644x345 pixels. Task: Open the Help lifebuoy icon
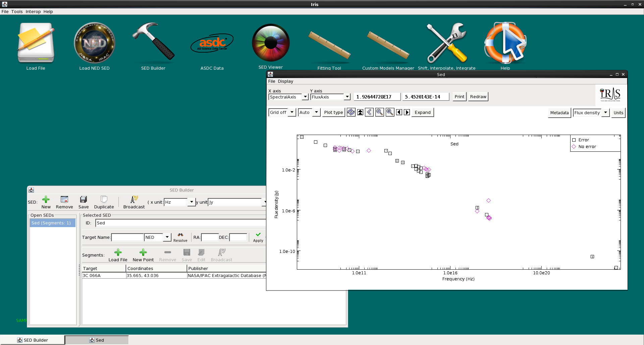point(505,43)
